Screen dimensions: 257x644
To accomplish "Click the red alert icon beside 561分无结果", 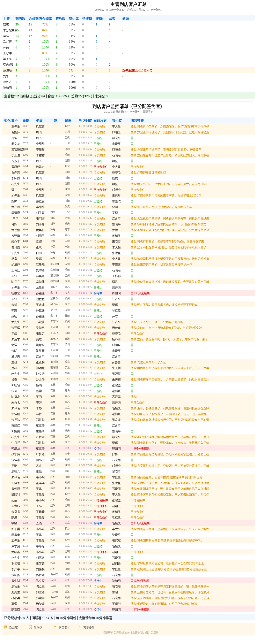I will (132, 448).
